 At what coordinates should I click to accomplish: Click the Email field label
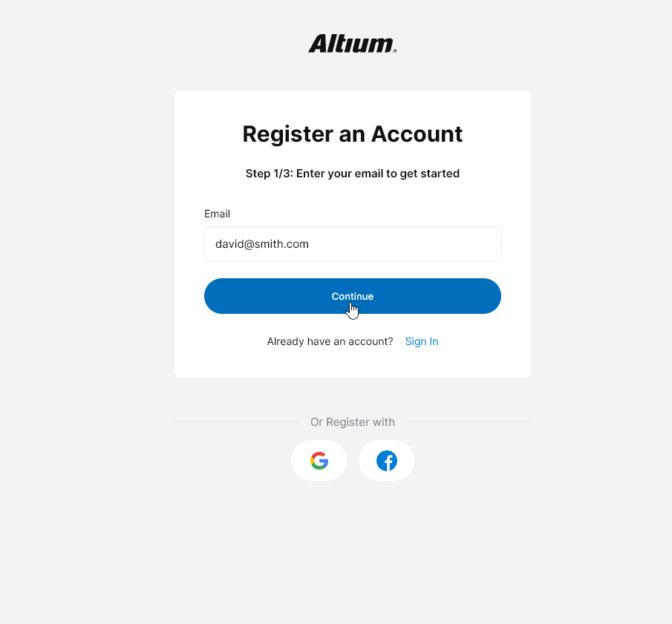coord(217,214)
